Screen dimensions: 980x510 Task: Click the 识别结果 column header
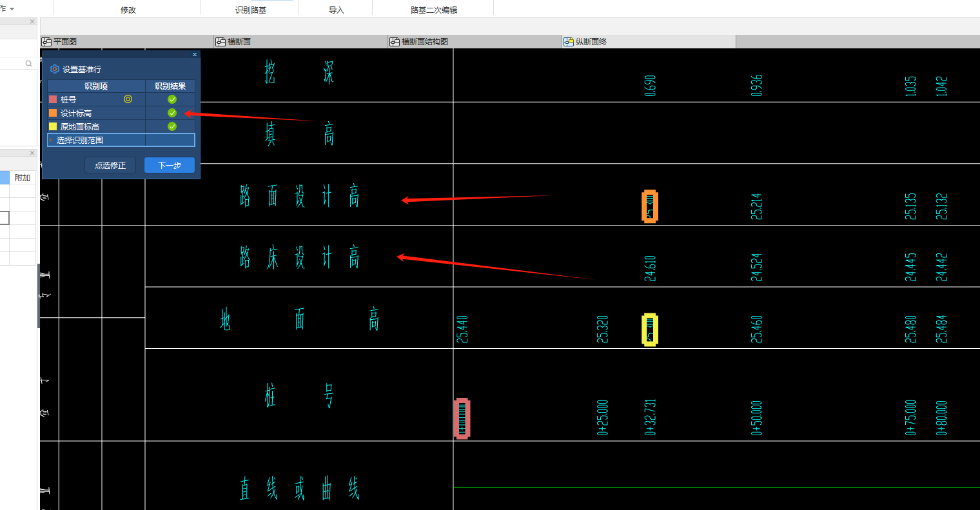click(x=170, y=86)
